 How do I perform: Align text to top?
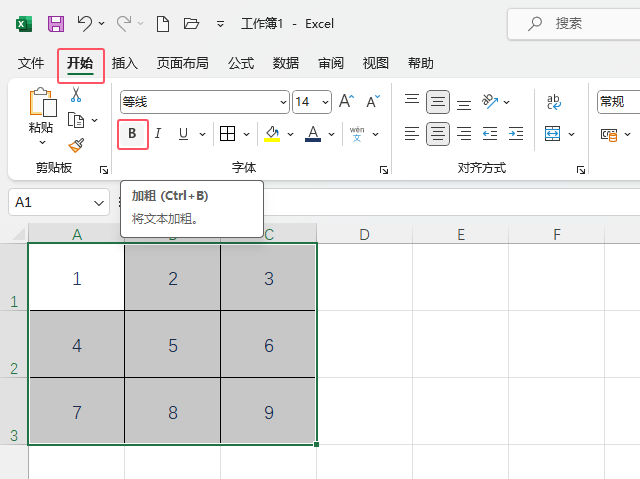tap(412, 102)
